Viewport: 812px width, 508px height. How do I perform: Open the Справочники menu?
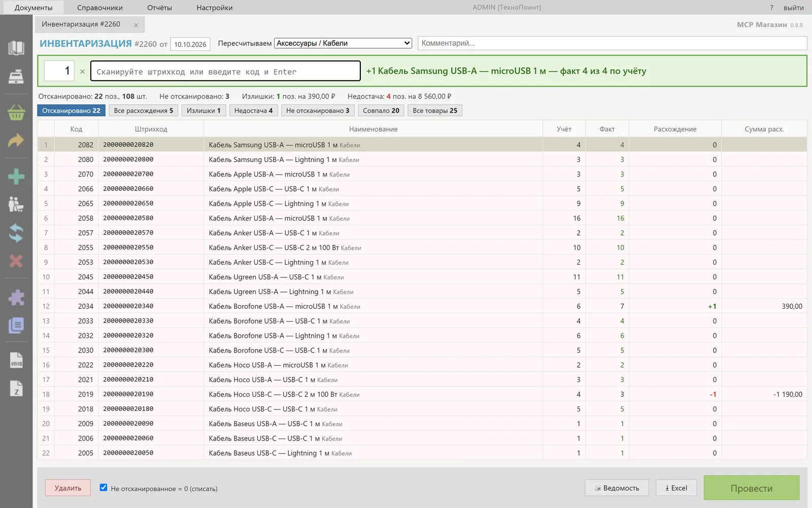coord(100,8)
